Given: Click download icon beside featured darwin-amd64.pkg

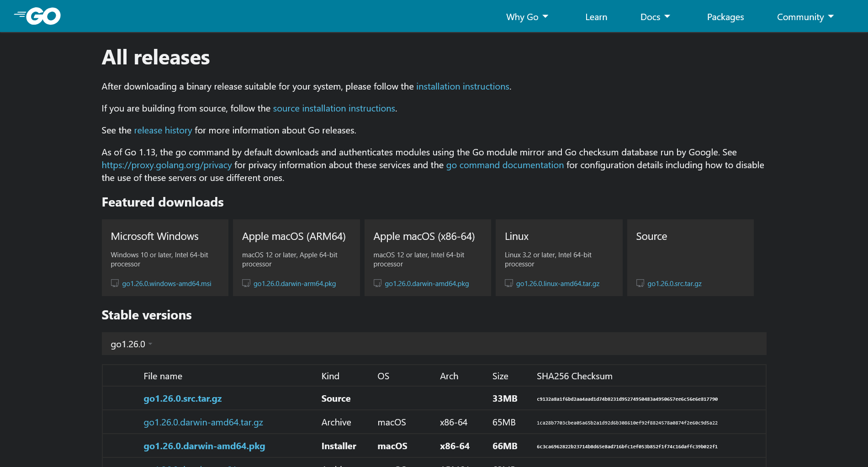Looking at the screenshot, I should click(x=377, y=283).
